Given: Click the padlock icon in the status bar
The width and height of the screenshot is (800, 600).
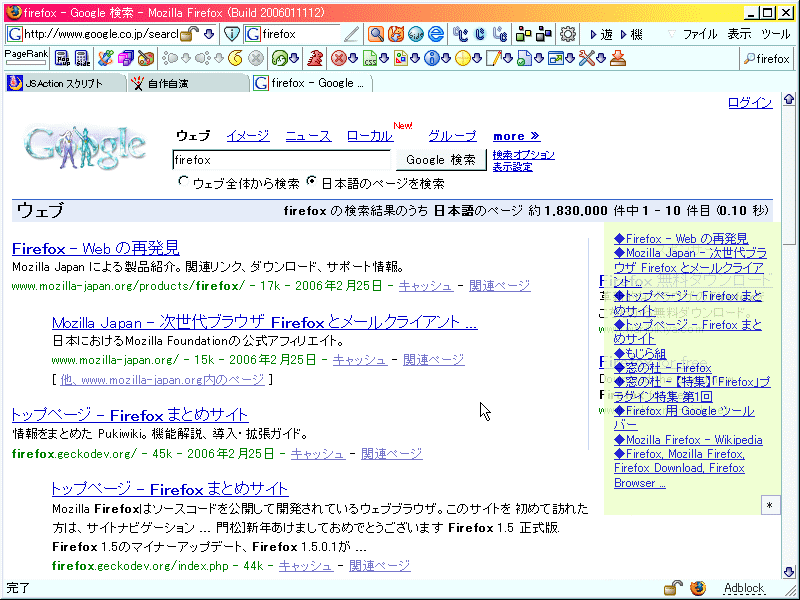Looking at the screenshot, I should 673,588.
